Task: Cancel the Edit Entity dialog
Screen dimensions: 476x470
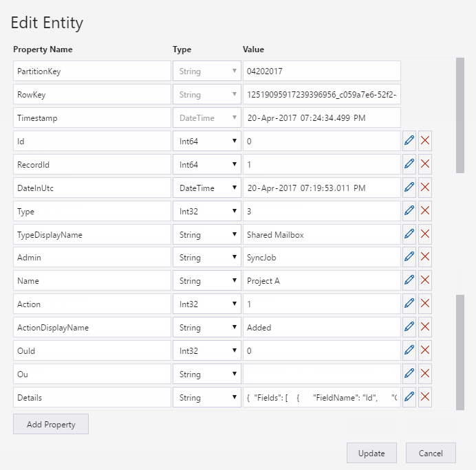Action: click(431, 453)
